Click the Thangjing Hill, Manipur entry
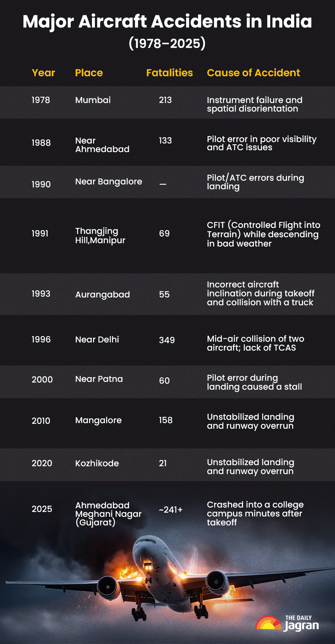 pos(100,236)
